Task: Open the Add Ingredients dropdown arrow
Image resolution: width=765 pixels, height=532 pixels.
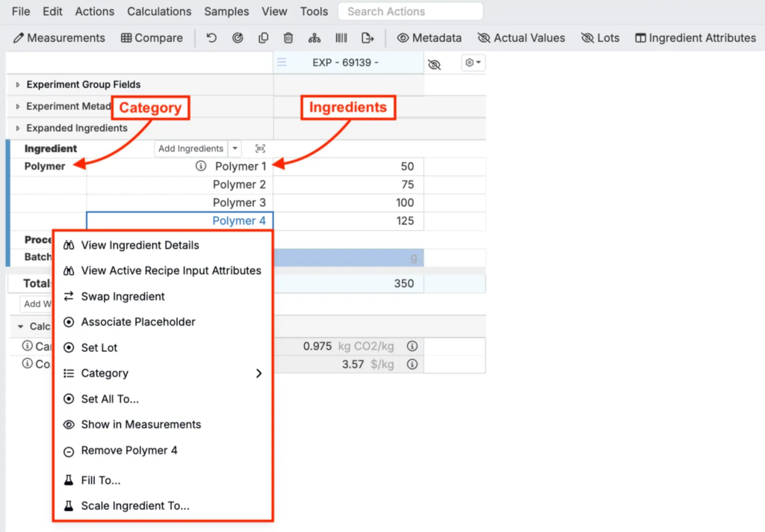Action: click(235, 149)
